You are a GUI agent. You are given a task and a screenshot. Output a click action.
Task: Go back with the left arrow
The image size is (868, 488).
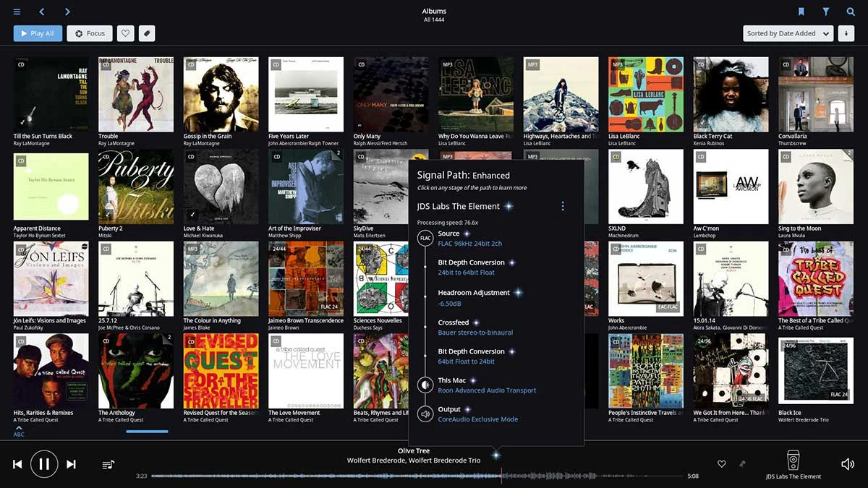tap(42, 12)
